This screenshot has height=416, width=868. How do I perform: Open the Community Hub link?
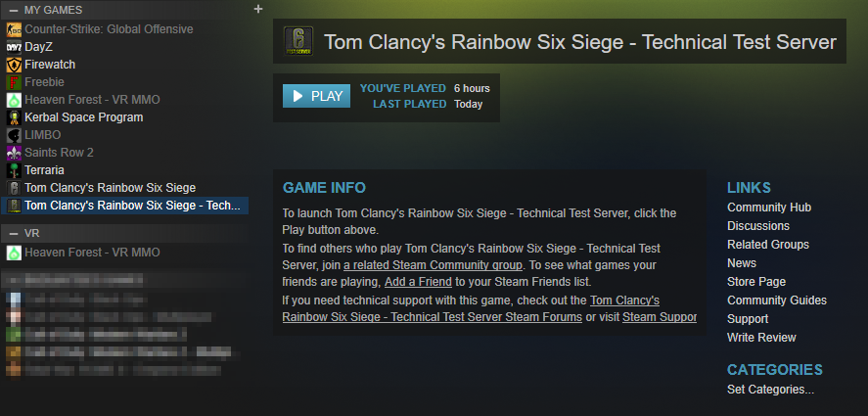tap(769, 208)
